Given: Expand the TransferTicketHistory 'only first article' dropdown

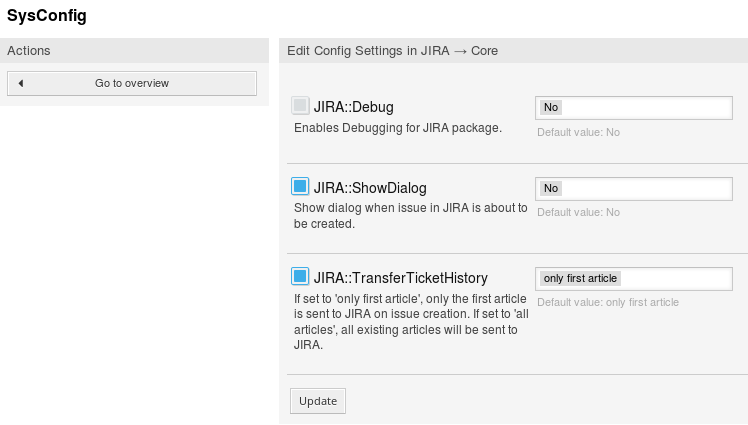Looking at the screenshot, I should (x=634, y=278).
